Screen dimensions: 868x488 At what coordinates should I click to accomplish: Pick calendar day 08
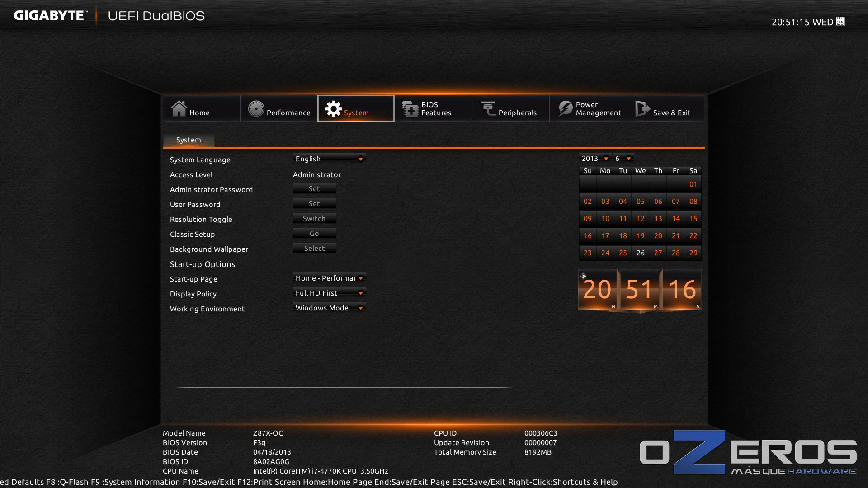(x=693, y=201)
